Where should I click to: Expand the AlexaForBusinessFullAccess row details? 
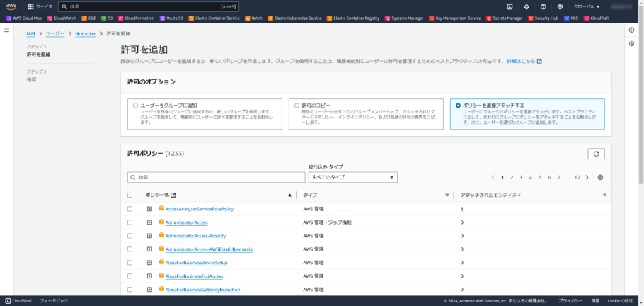pos(149,276)
